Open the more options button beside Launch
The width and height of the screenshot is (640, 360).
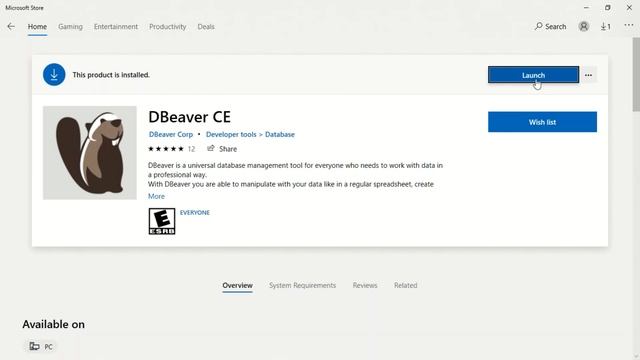tap(588, 75)
